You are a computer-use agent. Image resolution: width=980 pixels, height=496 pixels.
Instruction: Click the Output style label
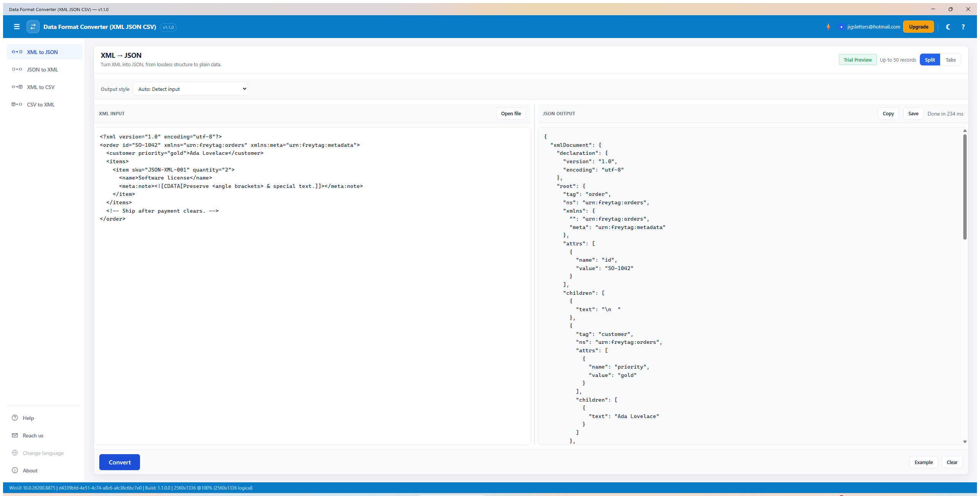click(x=115, y=89)
